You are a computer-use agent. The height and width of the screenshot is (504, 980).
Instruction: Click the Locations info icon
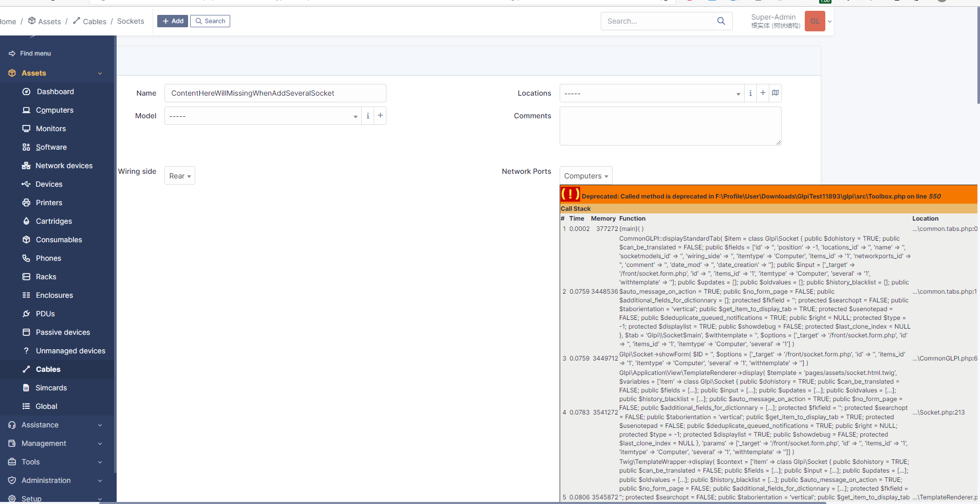pos(750,93)
